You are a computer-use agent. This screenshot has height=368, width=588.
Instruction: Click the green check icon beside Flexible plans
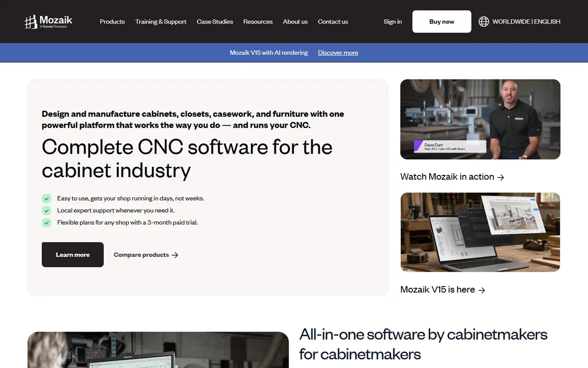47,223
